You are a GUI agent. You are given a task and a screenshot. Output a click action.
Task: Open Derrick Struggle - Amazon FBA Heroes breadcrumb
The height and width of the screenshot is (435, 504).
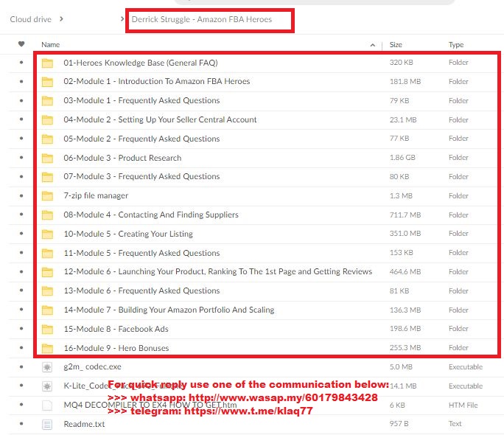202,19
